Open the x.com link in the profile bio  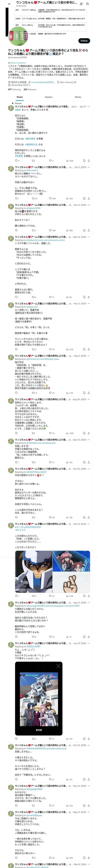coord(42,82)
